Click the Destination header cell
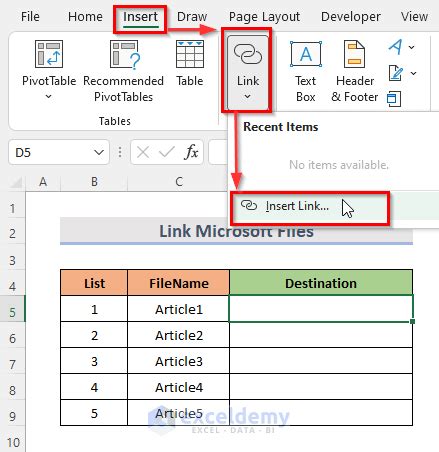 pyautogui.click(x=321, y=283)
